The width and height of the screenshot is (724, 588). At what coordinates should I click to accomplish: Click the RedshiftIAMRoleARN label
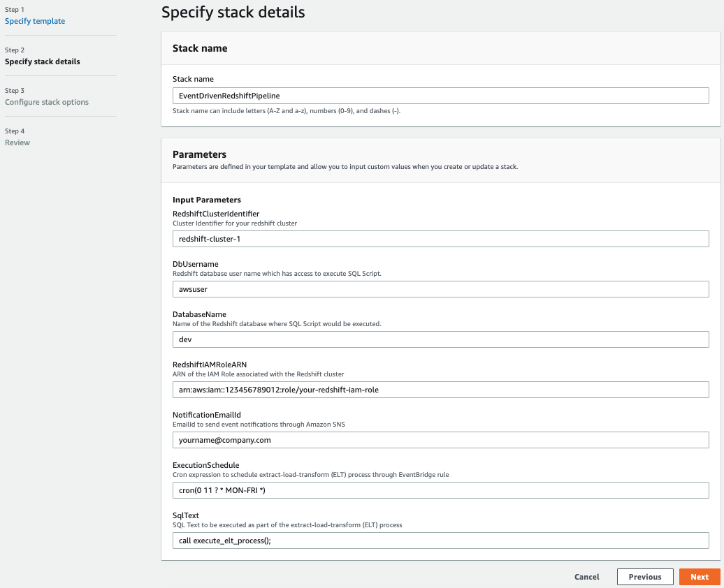coord(210,364)
